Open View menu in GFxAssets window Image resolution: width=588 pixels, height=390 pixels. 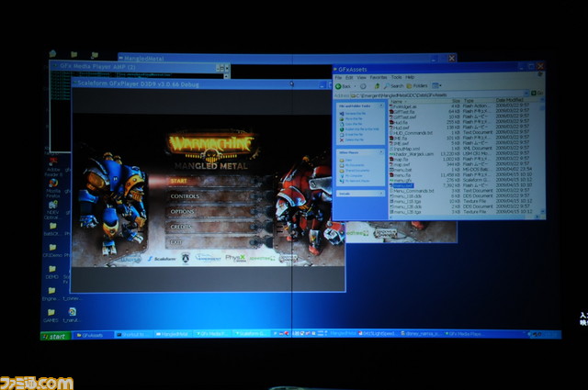coord(361,77)
